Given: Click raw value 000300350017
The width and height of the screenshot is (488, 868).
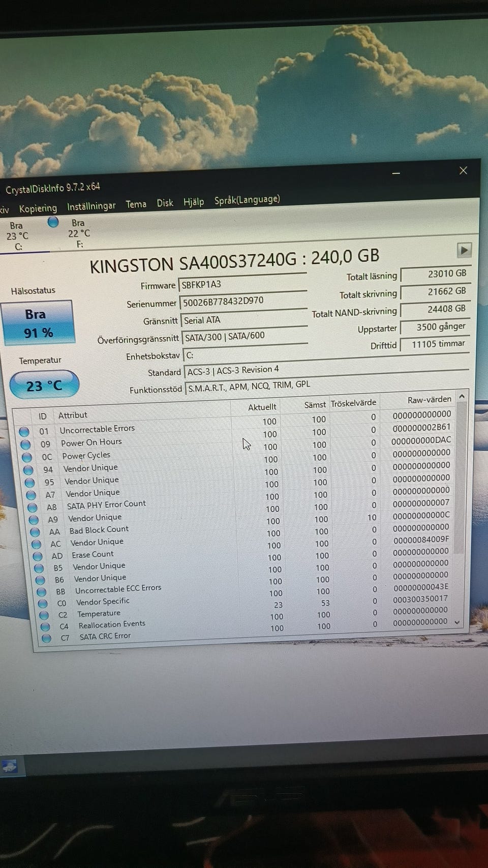Looking at the screenshot, I should coord(420,599).
